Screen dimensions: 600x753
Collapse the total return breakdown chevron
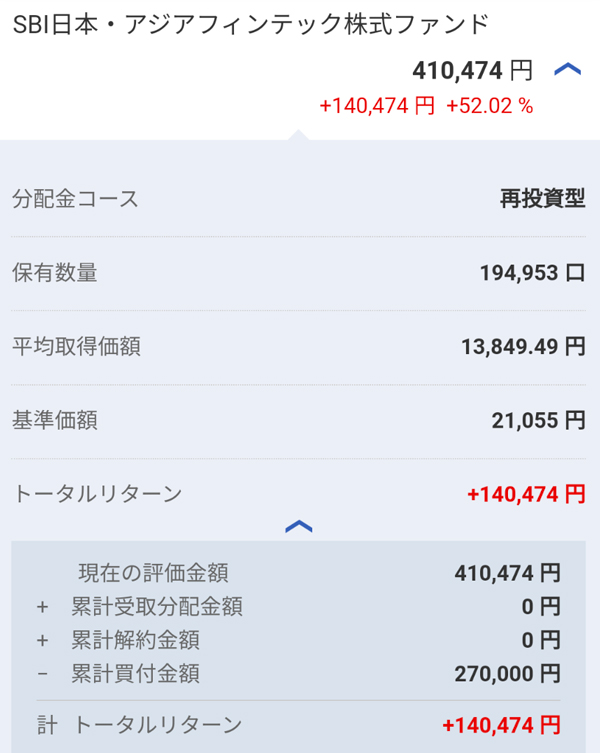[299, 526]
